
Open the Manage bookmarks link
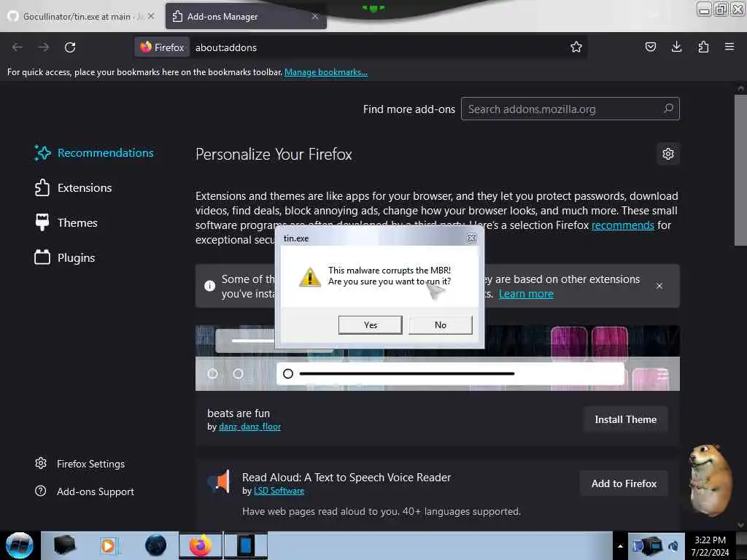pos(326,72)
